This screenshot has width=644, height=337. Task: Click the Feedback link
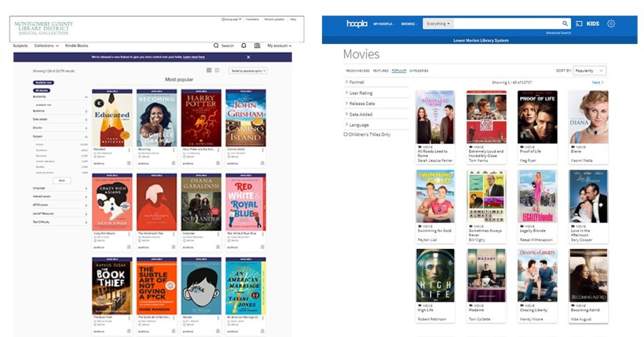click(253, 19)
